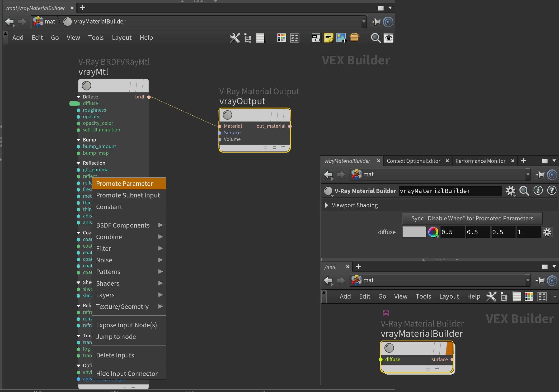Open Tools menu in bottom /mat pane

(x=423, y=296)
